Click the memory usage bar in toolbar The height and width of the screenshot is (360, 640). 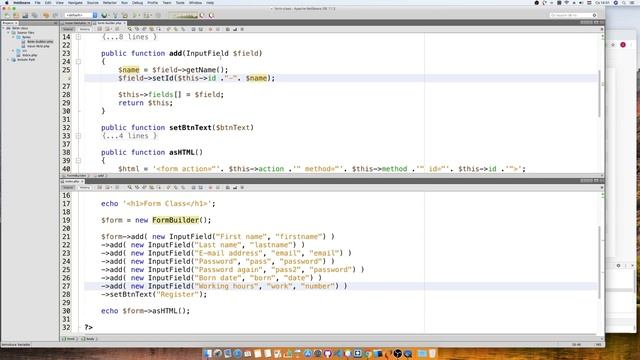tap(184, 16)
